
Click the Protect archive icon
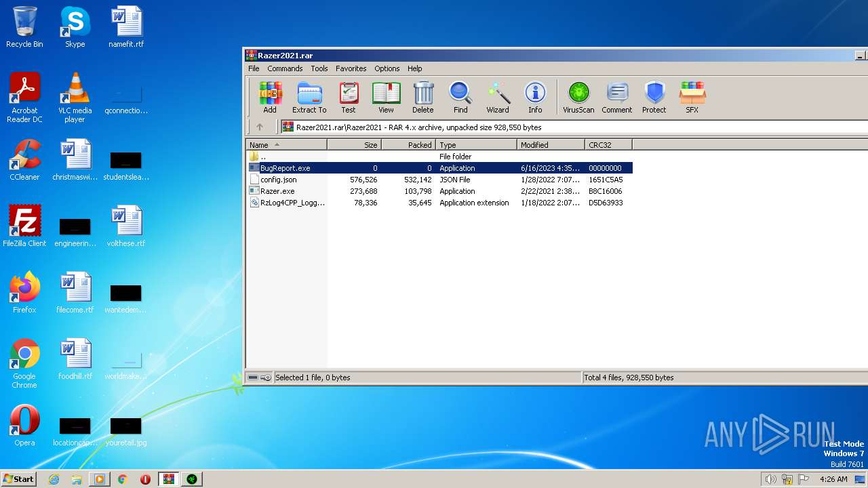click(x=654, y=97)
